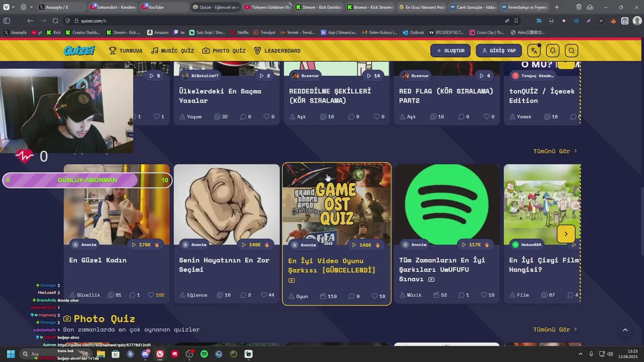The image size is (644, 362).
Task: Open En İyi Çizgi Film Hangisi quiz title
Action: pos(543,264)
